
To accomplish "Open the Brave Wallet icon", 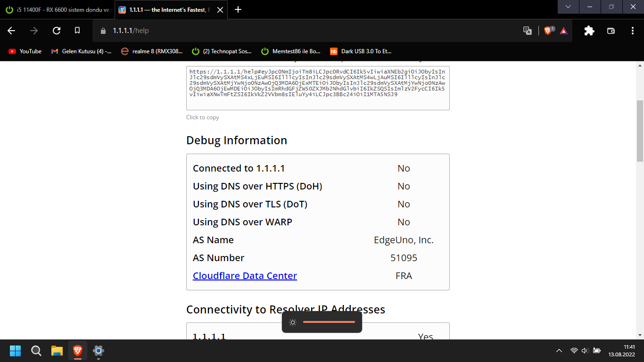I will click(611, 31).
